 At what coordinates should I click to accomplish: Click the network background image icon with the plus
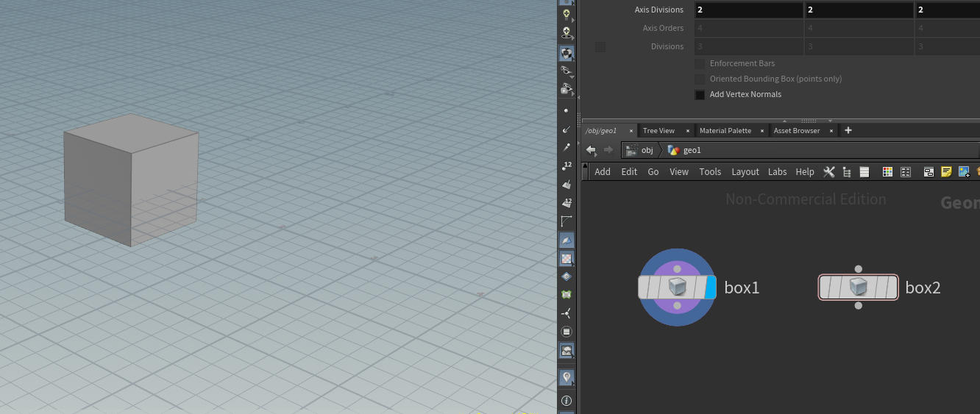point(964,171)
